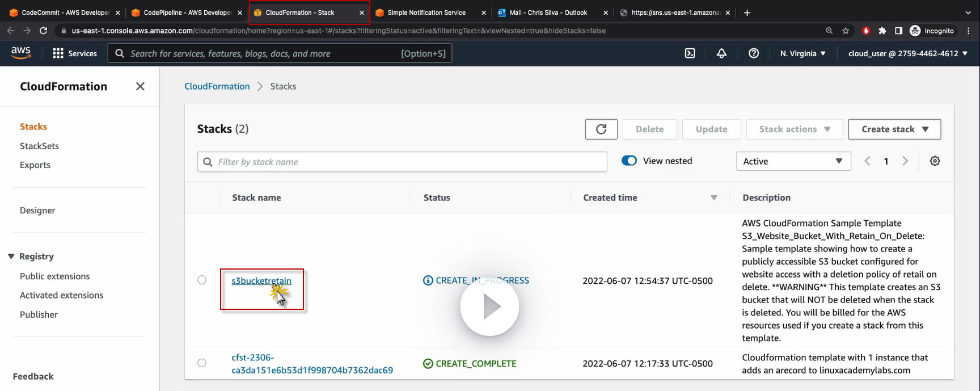The height and width of the screenshot is (391, 980).
Task: Click the CloudFormation breadcrumb link
Action: 217,86
